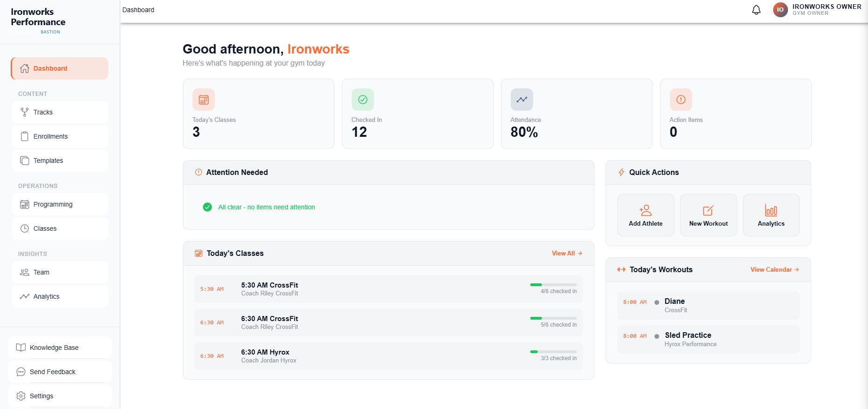868x409 pixels.
Task: Click the Today's Classes section header icon
Action: coord(199,253)
